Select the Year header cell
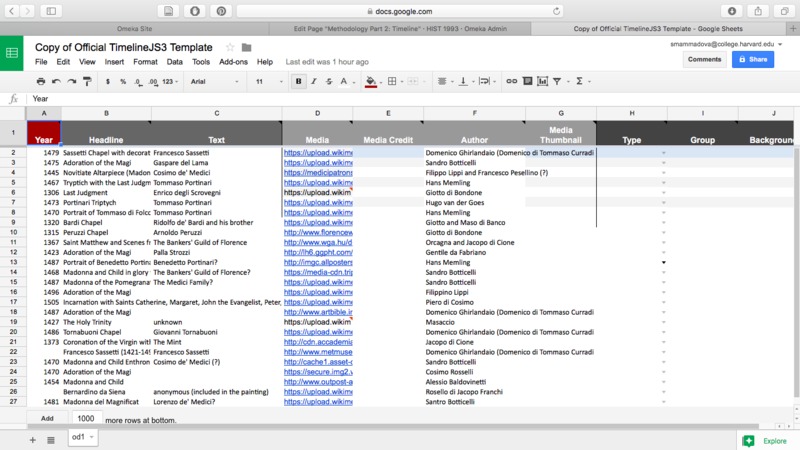Screen dimensions: 800x450 (x=44, y=133)
